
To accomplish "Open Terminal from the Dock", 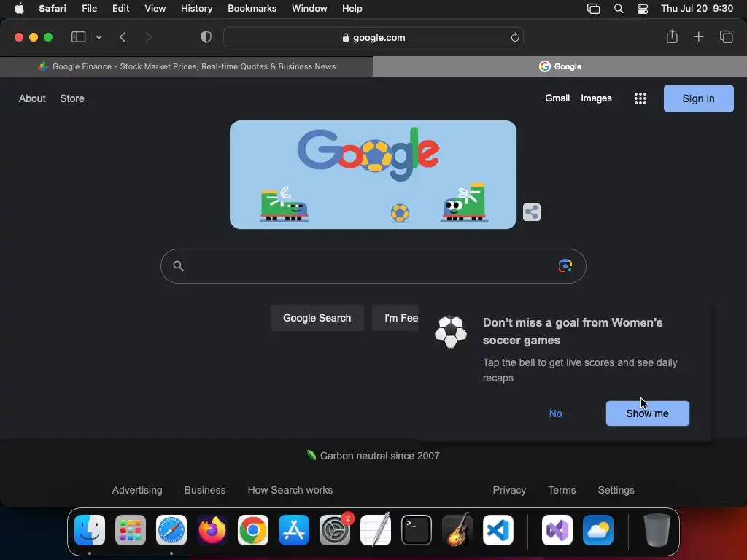I will (x=417, y=530).
